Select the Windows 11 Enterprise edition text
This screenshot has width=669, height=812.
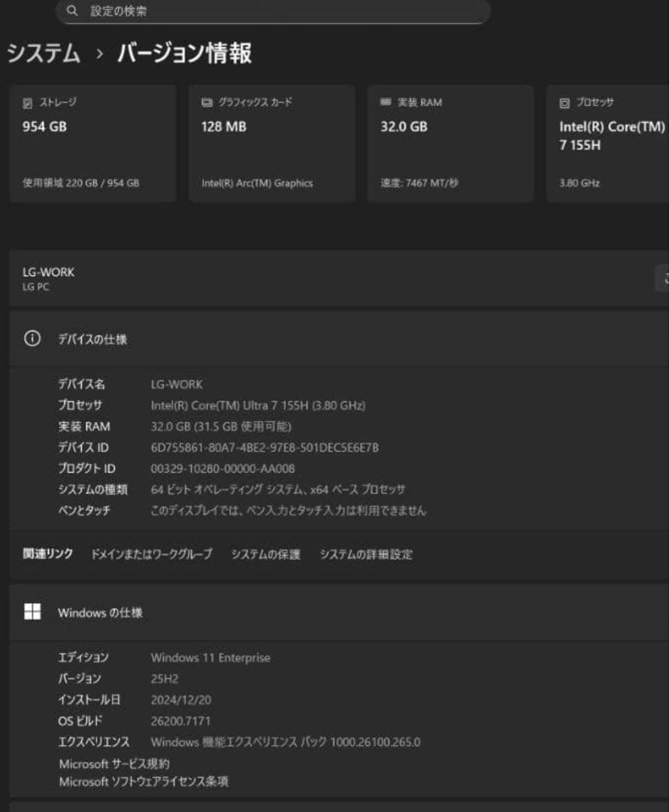coord(210,658)
